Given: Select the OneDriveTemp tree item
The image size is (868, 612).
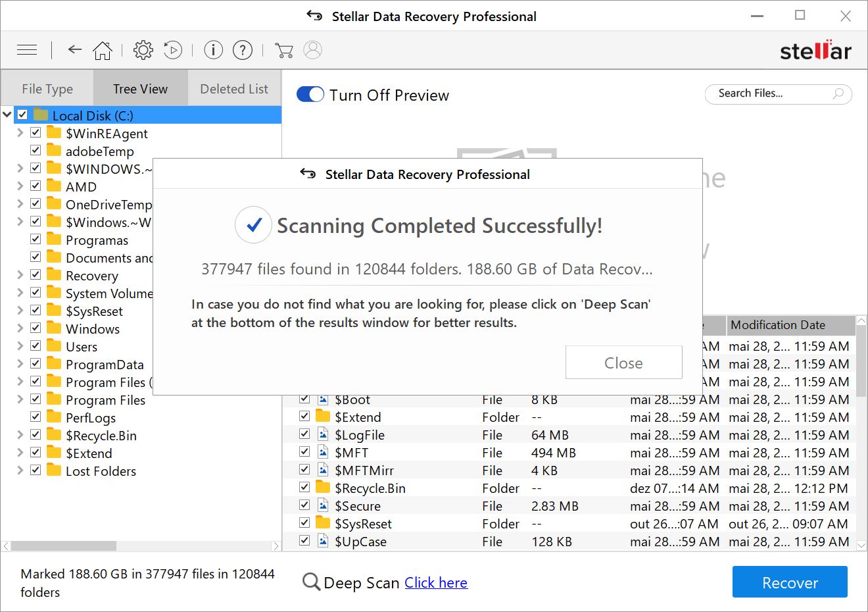Looking at the screenshot, I should (x=108, y=204).
